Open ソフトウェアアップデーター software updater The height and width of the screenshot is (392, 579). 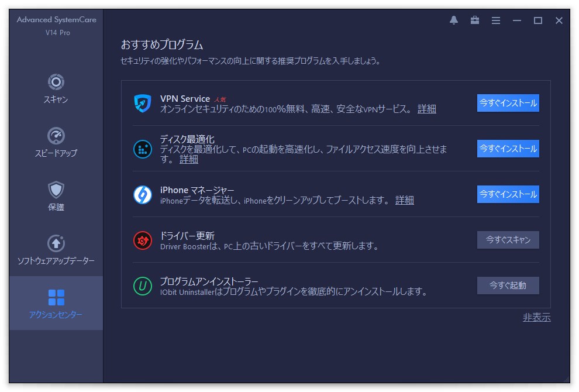point(56,250)
